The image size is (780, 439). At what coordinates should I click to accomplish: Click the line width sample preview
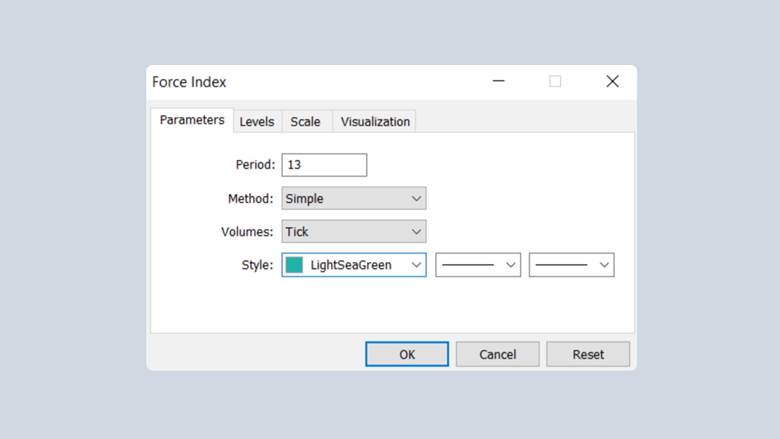pos(561,265)
